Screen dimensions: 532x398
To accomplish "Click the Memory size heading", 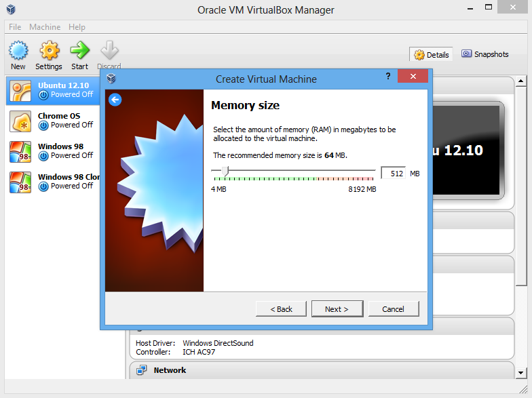I will (x=246, y=105).
